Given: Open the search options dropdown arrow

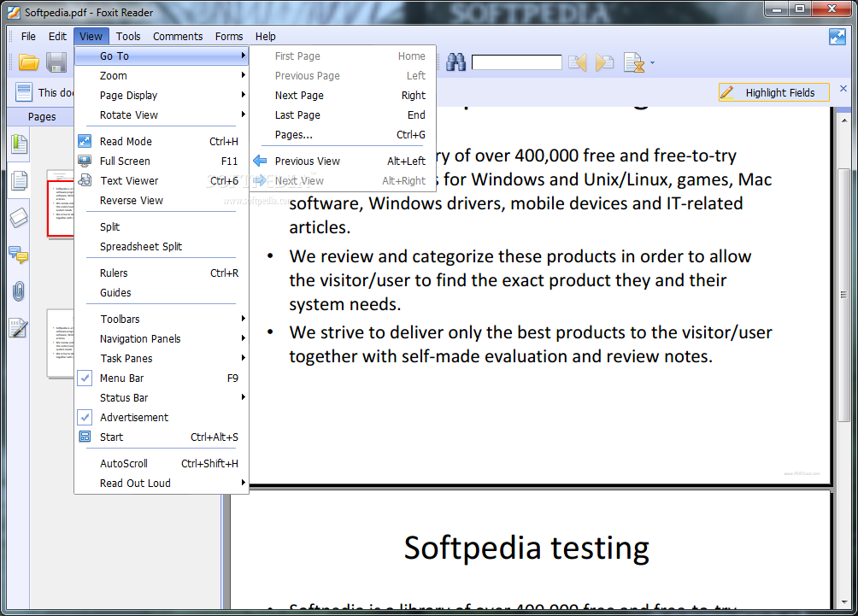Looking at the screenshot, I should click(652, 63).
